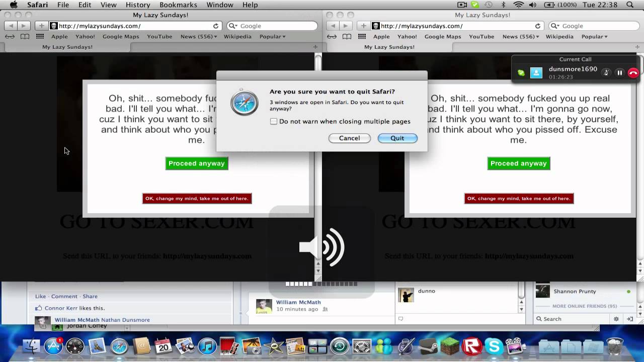Viewport: 644px width, 362px height.
Task: Cancel quitting Safari
Action: (x=349, y=138)
